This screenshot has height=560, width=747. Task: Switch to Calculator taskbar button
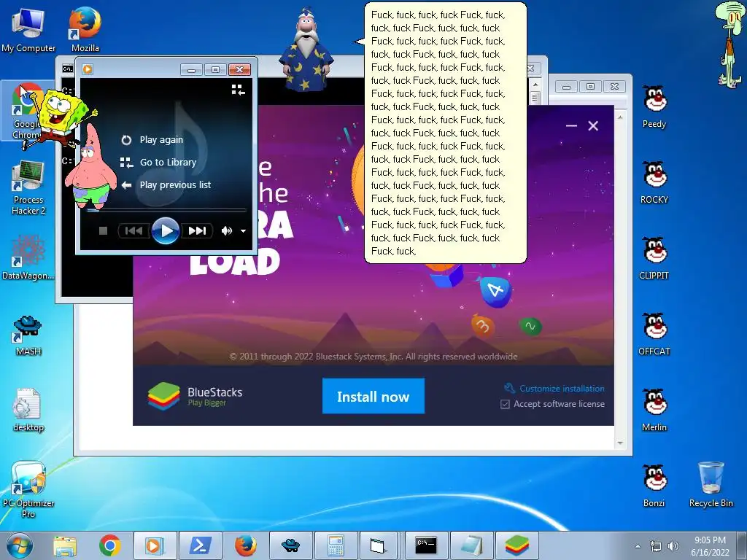pyautogui.click(x=336, y=545)
